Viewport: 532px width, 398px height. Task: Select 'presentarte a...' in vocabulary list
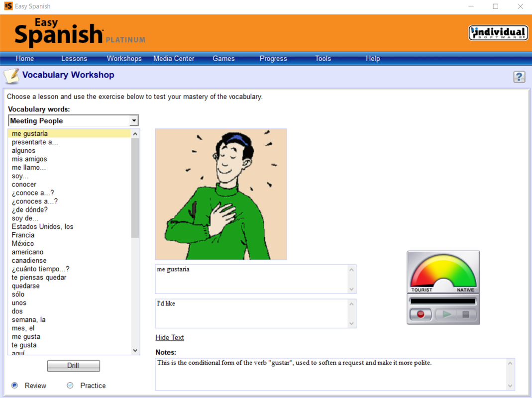[69, 142]
